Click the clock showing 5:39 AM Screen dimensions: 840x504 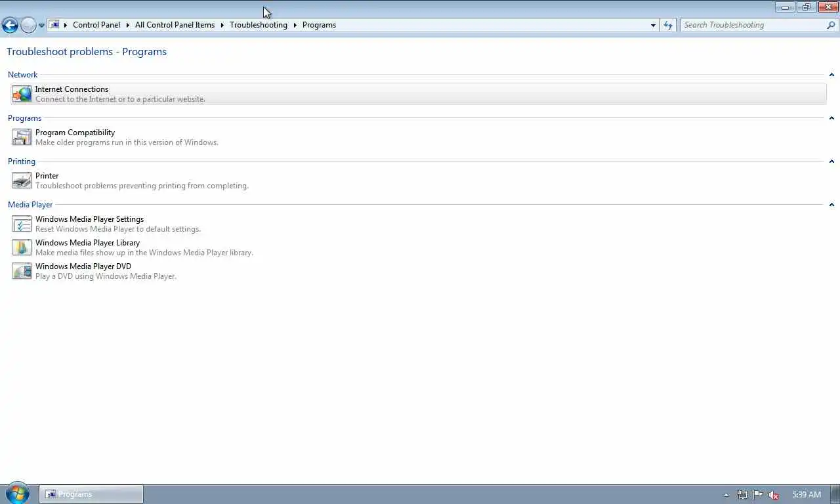pos(807,495)
